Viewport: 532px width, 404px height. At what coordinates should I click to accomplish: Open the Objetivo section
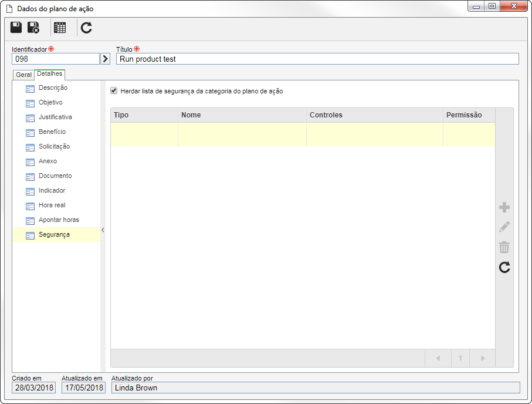50,102
